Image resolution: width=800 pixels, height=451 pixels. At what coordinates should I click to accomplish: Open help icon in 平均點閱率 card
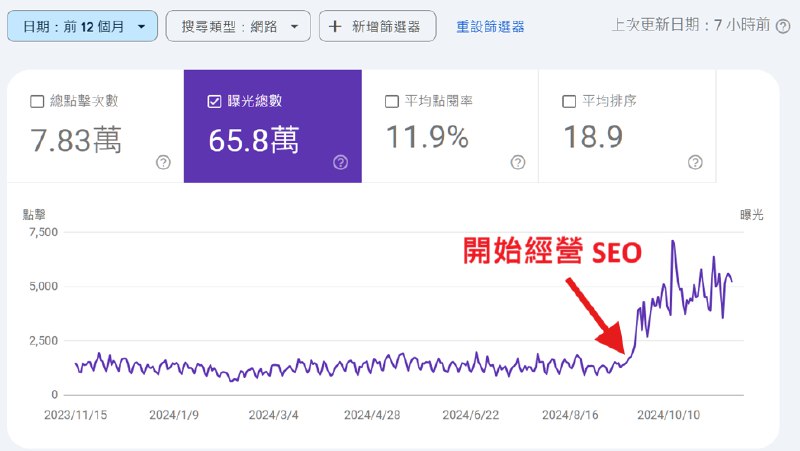(x=518, y=162)
